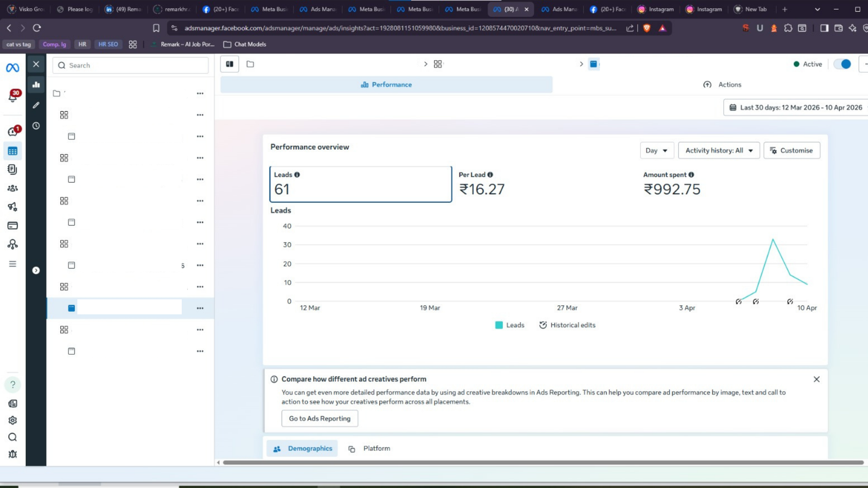The image size is (868, 488).
Task: Click the Leads info icon
Action: [297, 175]
